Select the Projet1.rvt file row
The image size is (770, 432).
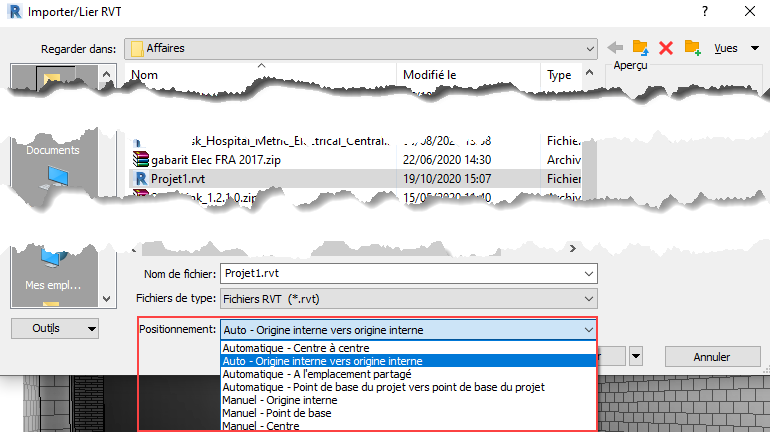point(355,179)
